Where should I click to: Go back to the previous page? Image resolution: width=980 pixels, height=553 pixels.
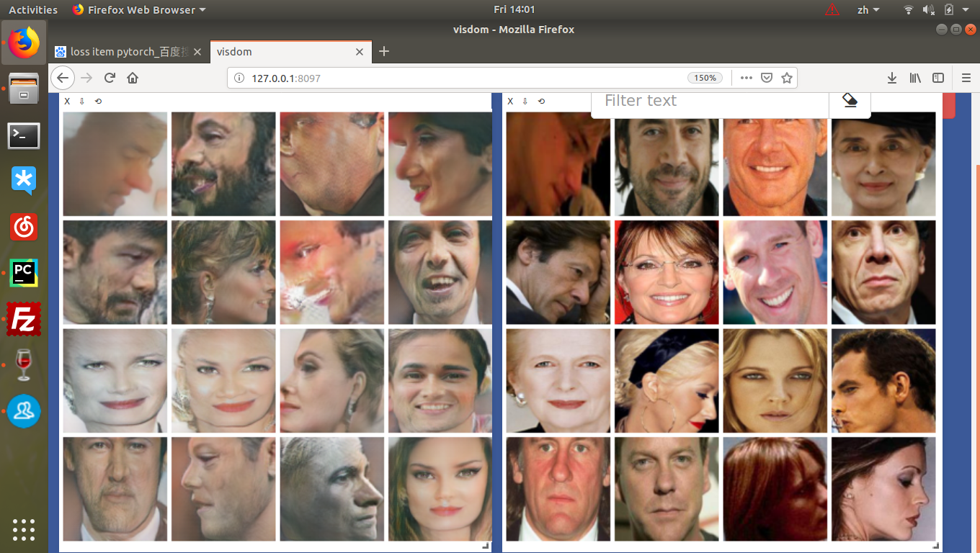(63, 78)
